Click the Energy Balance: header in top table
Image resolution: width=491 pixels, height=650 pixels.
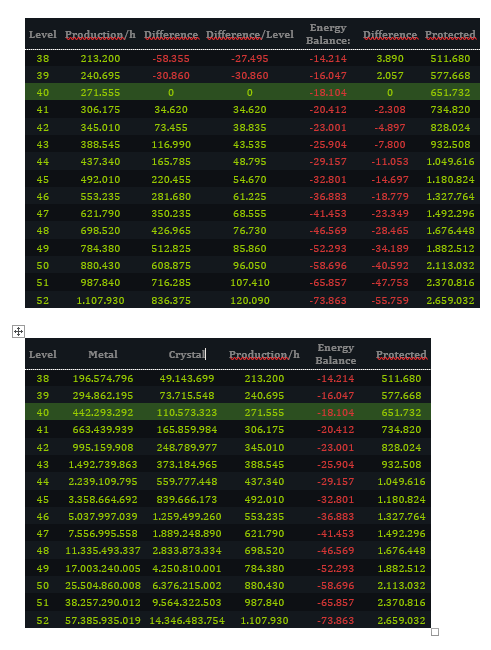point(328,34)
